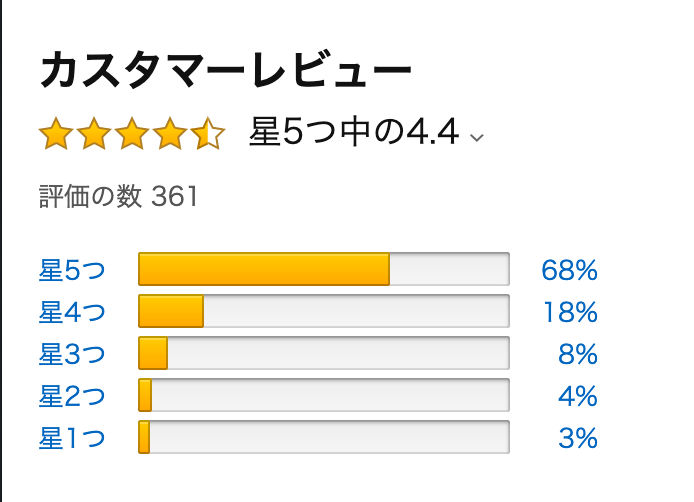Click the fourth gold star icon
Viewport: 694px width, 502px height.
pos(170,133)
